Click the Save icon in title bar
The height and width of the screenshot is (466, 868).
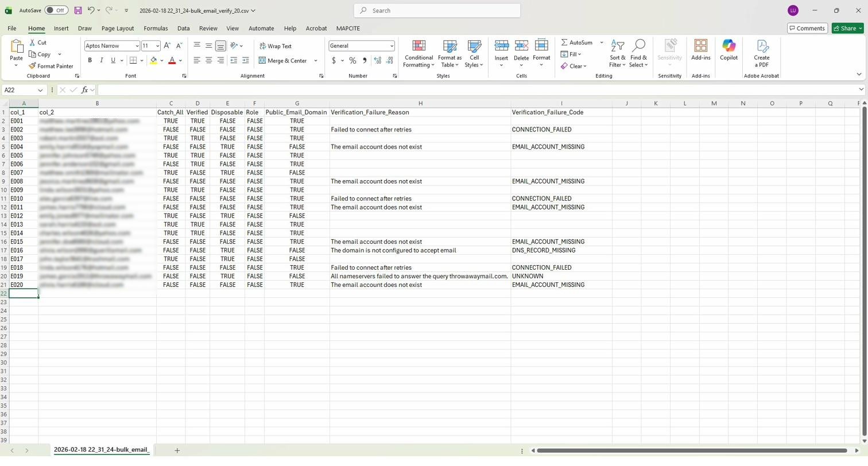[x=78, y=10]
